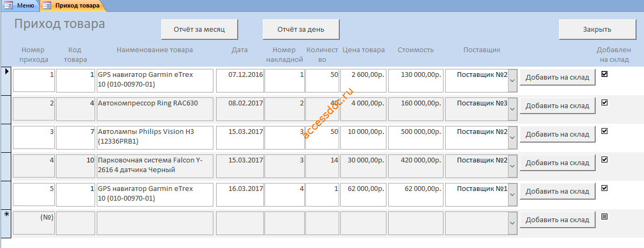Click Добавить на склад in the new record row
The image size is (644, 248).
coord(557,219)
